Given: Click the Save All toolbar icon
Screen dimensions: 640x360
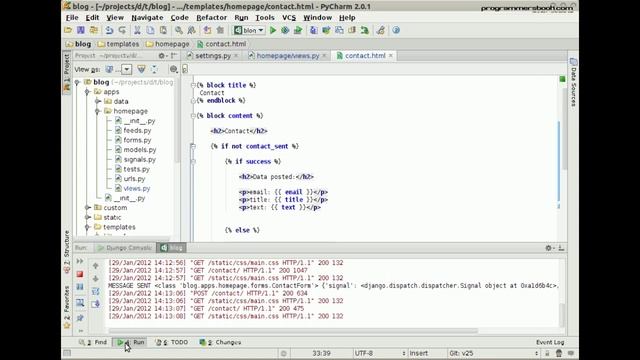Looking at the screenshot, I should [81, 30].
